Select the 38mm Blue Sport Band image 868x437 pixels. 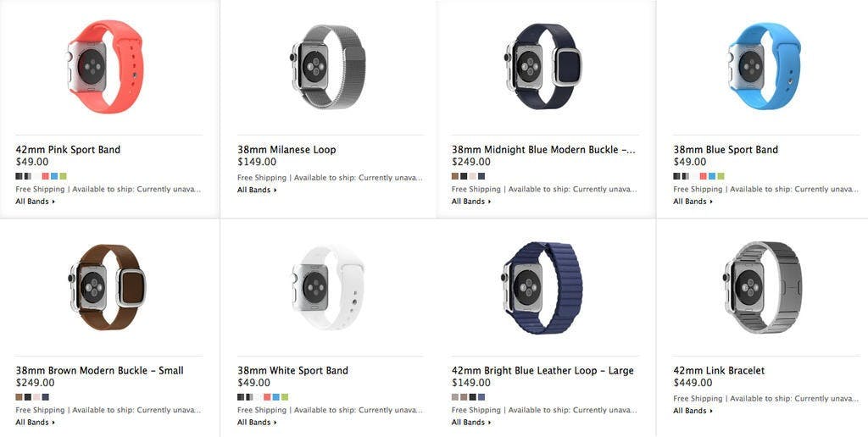point(765,66)
